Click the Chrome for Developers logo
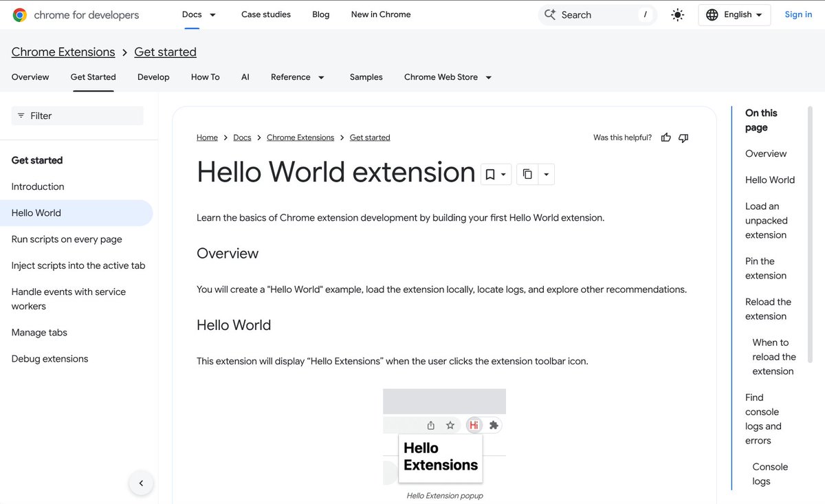Image resolution: width=825 pixels, height=504 pixels. pyautogui.click(x=76, y=14)
